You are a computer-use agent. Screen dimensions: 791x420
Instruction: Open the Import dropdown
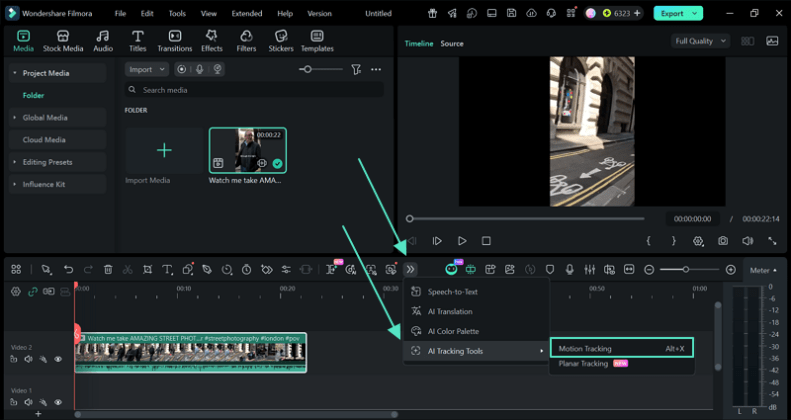click(x=146, y=70)
